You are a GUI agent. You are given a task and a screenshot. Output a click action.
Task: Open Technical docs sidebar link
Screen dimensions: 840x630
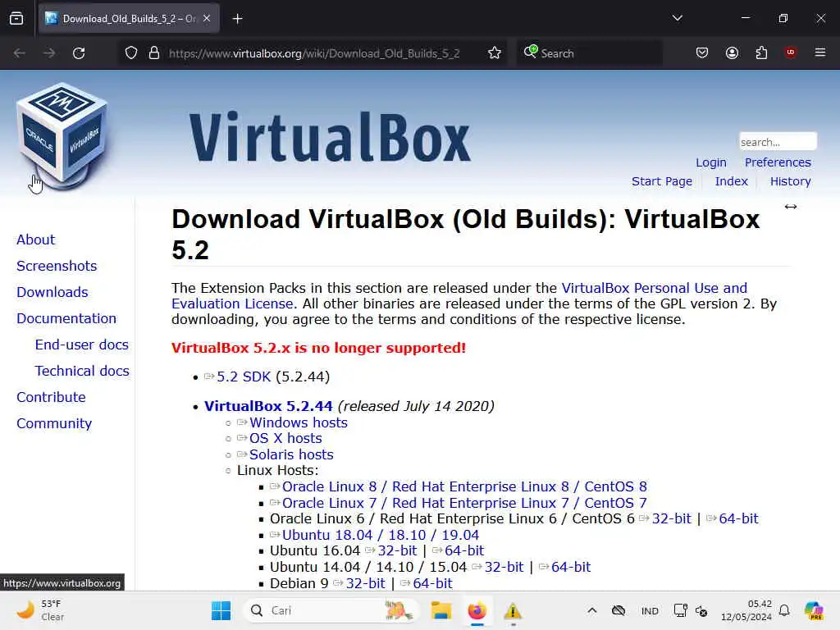coord(82,371)
